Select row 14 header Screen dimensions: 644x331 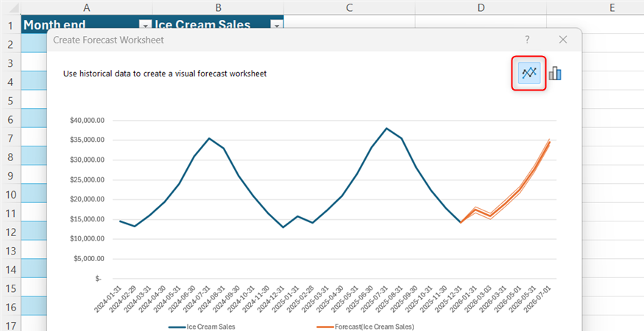pos(10,270)
